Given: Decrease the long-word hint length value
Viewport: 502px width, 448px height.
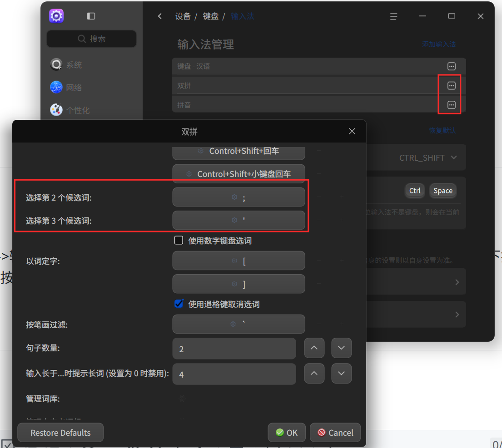Looking at the screenshot, I should pyautogui.click(x=341, y=373).
